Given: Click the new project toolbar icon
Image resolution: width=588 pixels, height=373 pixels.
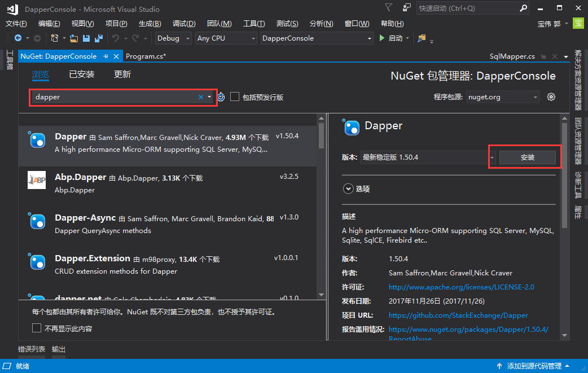Looking at the screenshot, I should point(55,38).
